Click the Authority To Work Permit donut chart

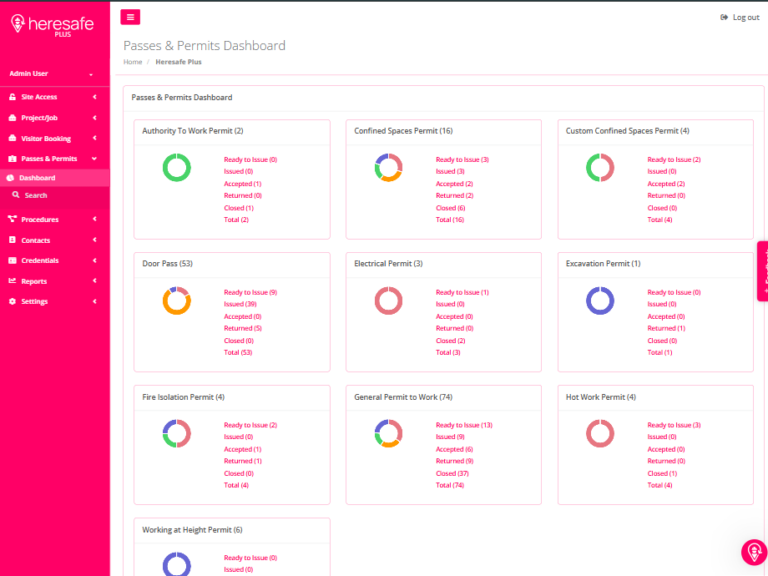click(x=177, y=168)
